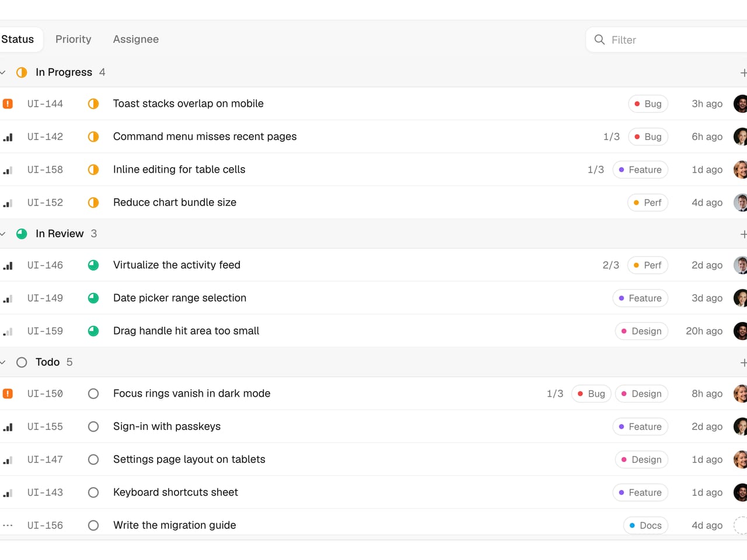Open the assignee avatar for UI-158
This screenshot has height=560, width=747.
click(x=741, y=170)
